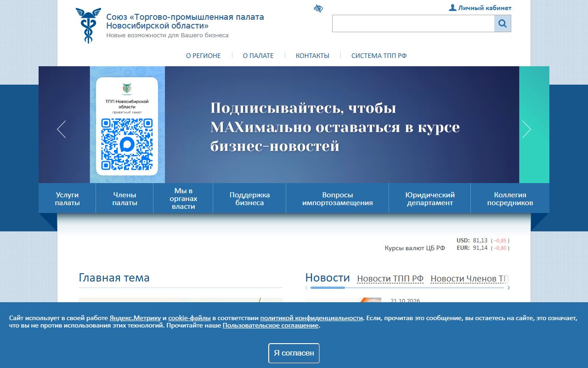Open Юридический департамент section
Viewport: 588px width, 368px height.
click(430, 199)
